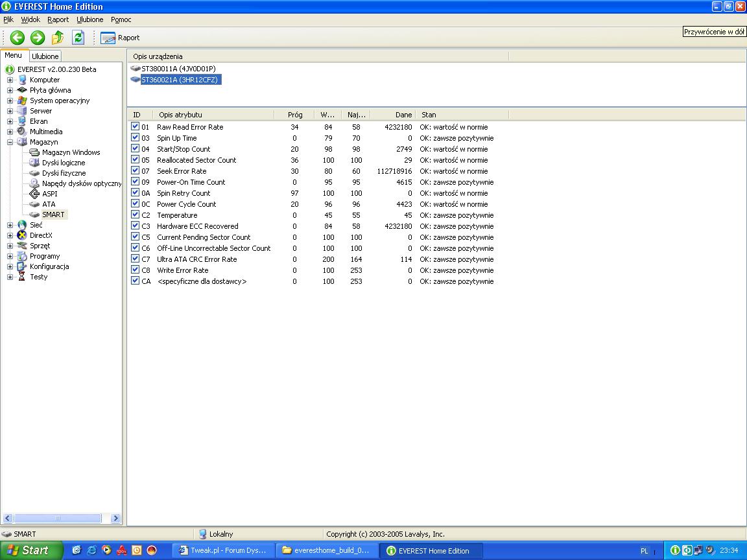Image resolution: width=747 pixels, height=560 pixels.
Task: Select the Multimedia node
Action: click(46, 132)
